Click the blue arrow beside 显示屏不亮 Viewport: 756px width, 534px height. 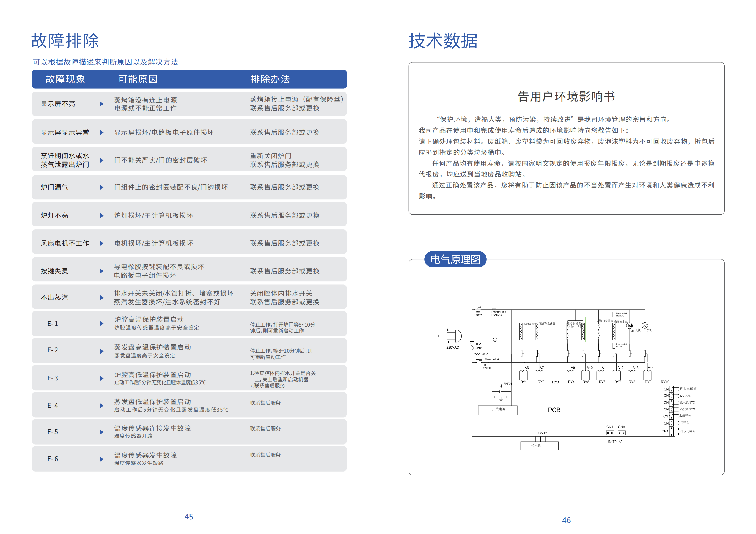tap(102, 104)
